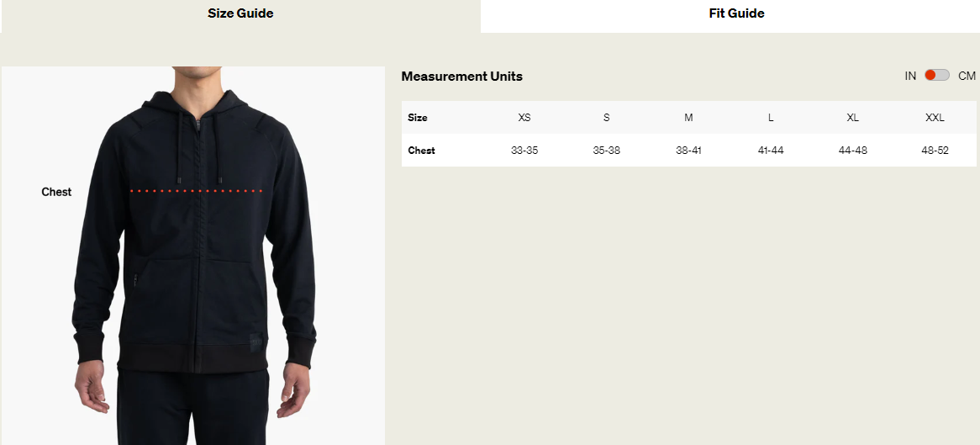This screenshot has width=980, height=445.
Task: Click the 33-35 chest measurement cell
Action: click(524, 151)
